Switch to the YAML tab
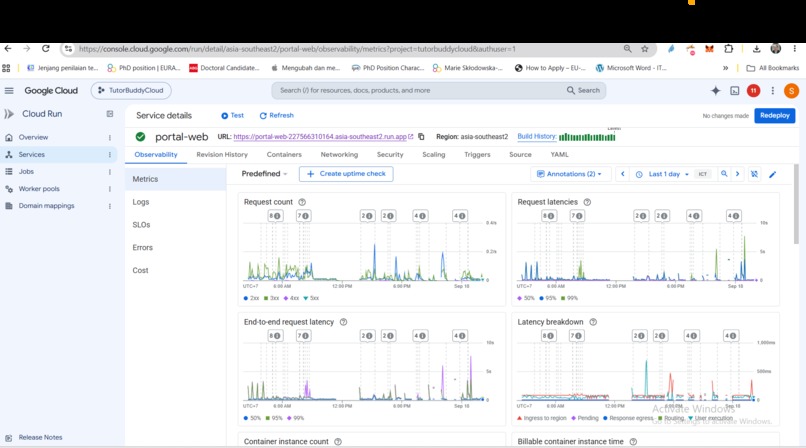 tap(559, 155)
